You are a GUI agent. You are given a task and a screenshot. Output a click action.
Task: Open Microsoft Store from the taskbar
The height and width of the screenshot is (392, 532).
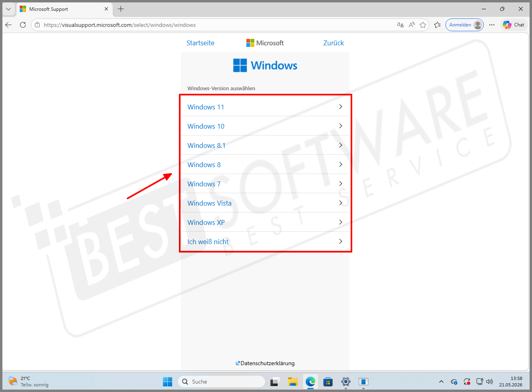(328, 382)
